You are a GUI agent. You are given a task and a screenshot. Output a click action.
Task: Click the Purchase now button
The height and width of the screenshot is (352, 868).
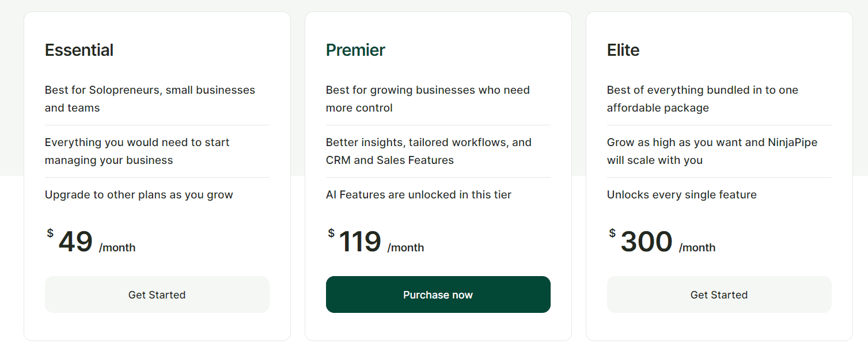pyautogui.click(x=438, y=294)
